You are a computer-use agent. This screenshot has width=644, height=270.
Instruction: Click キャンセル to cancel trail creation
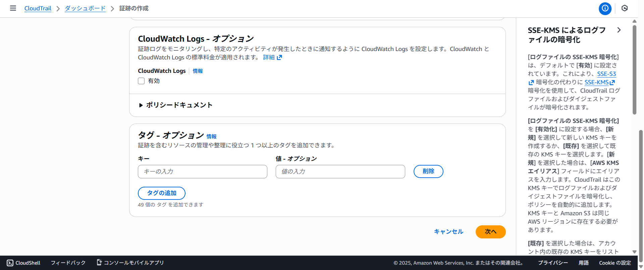coord(448,232)
